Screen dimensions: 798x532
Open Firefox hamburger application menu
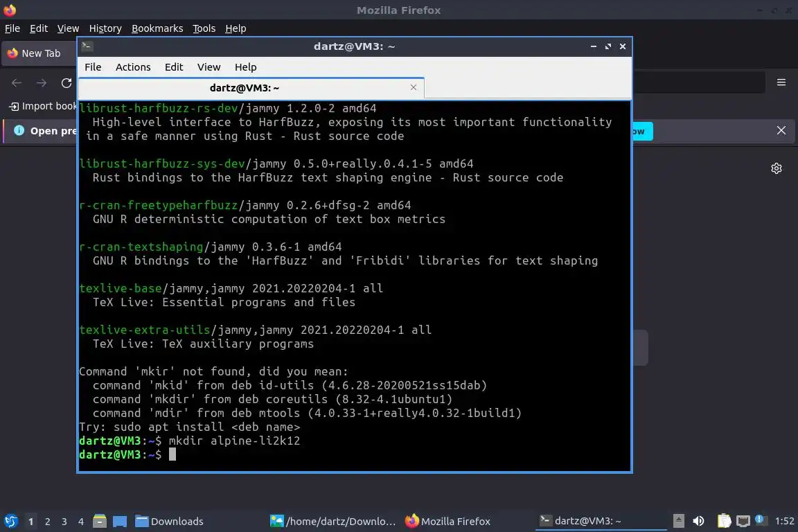(781, 82)
